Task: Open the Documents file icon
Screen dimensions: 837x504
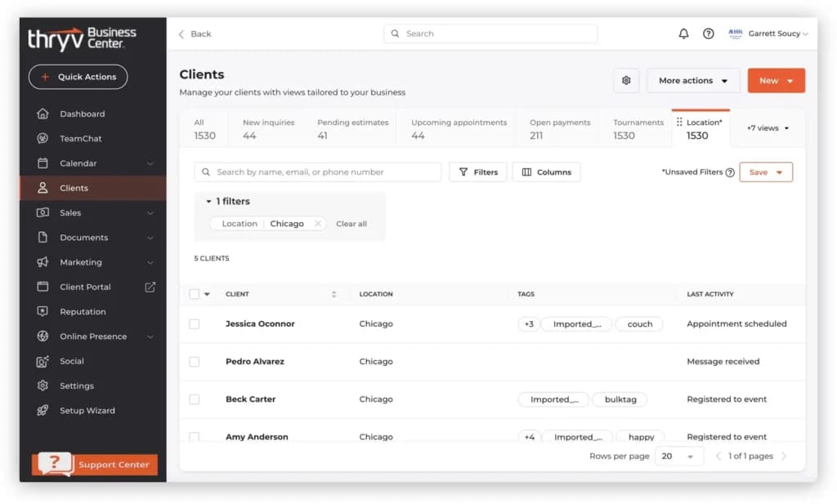Action: [43, 238]
